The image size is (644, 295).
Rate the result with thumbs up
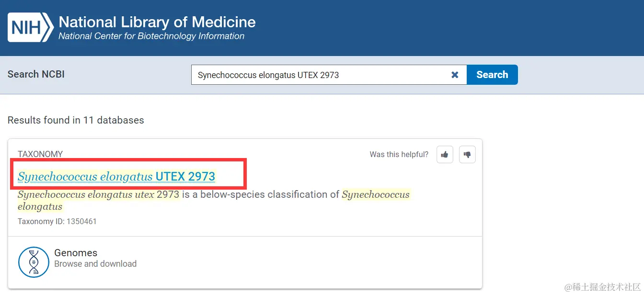(x=445, y=155)
